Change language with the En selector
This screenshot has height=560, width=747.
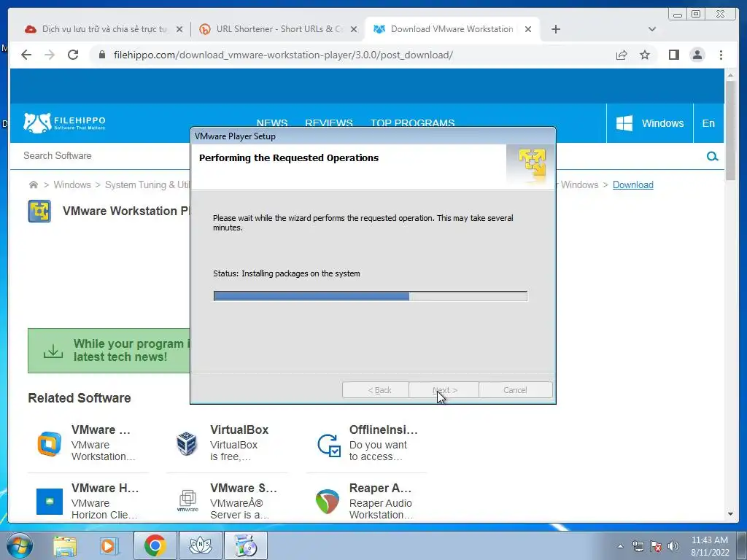pos(708,122)
